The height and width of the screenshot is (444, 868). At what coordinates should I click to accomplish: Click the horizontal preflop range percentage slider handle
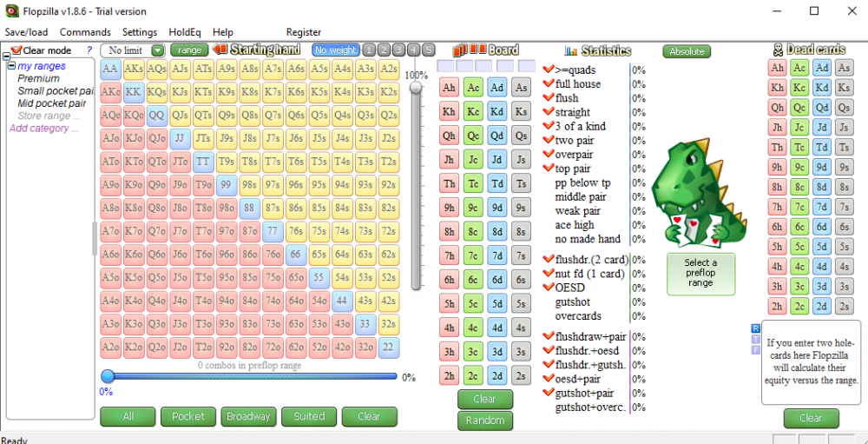click(108, 376)
